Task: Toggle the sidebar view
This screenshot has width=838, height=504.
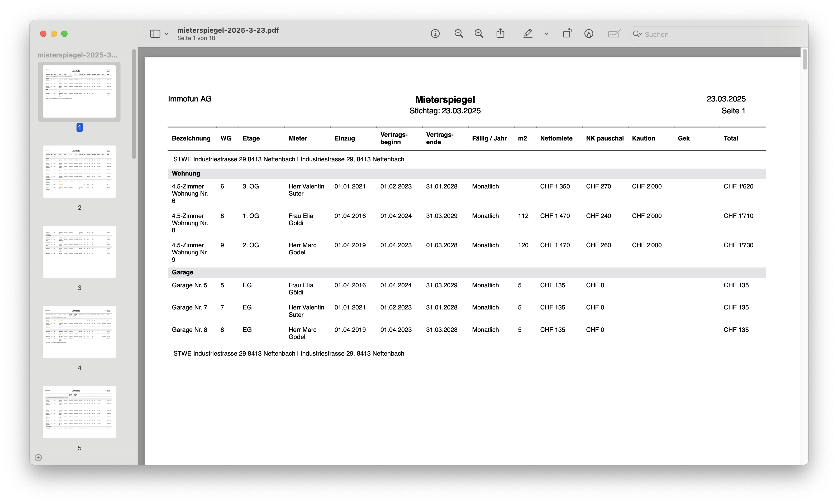Action: 155,33
